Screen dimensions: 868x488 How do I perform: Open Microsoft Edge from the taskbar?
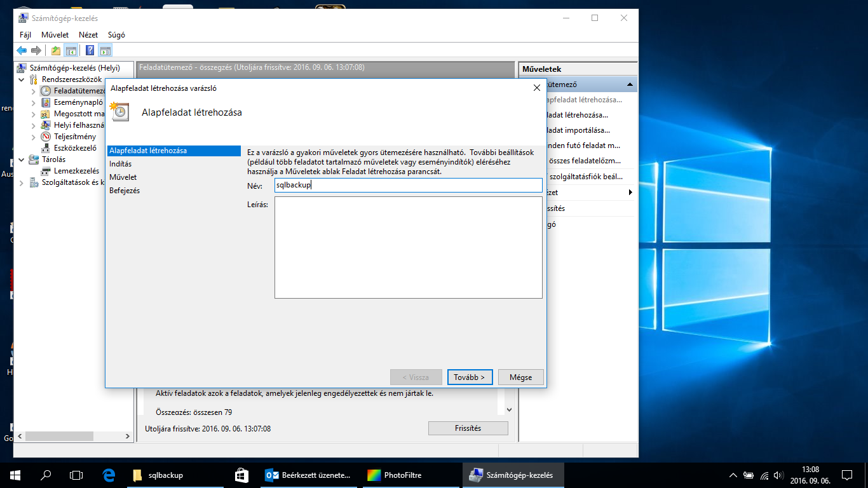[109, 475]
